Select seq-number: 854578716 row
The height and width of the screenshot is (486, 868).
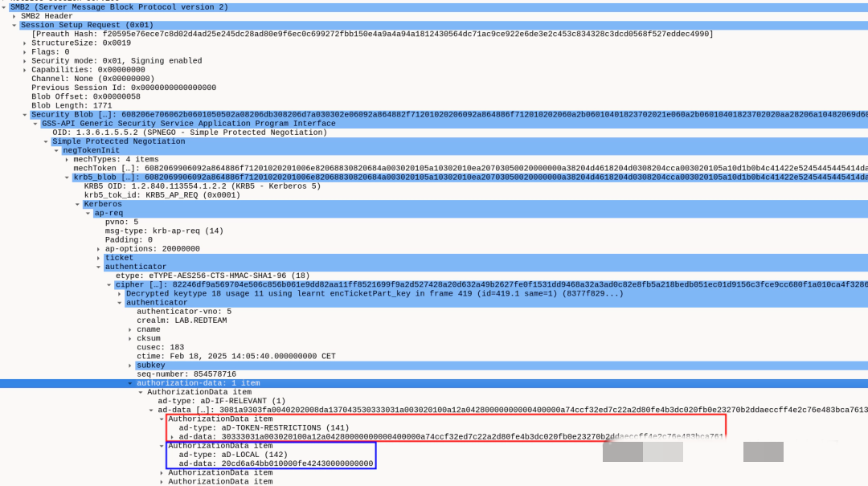click(x=186, y=374)
